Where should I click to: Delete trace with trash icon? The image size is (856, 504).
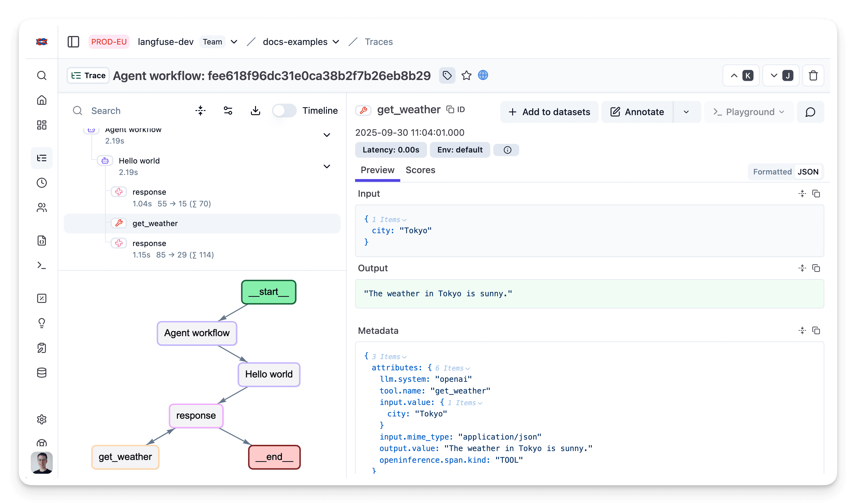813,75
